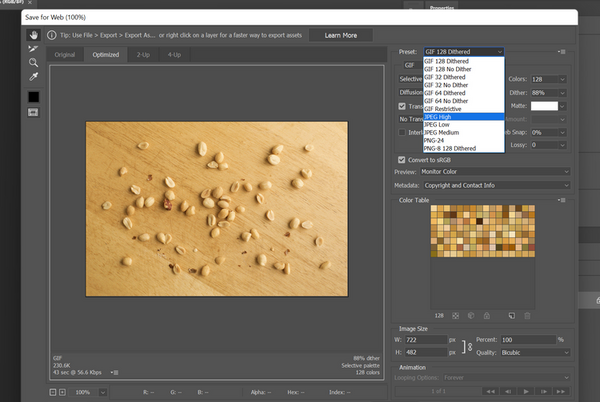The height and width of the screenshot is (402, 600).
Task: Lock selected color in color table
Action: coord(487,316)
